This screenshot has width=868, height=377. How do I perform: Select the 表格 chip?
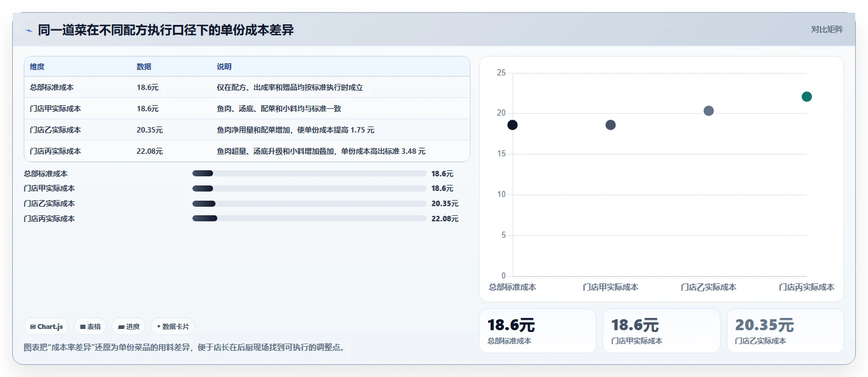[90, 327]
